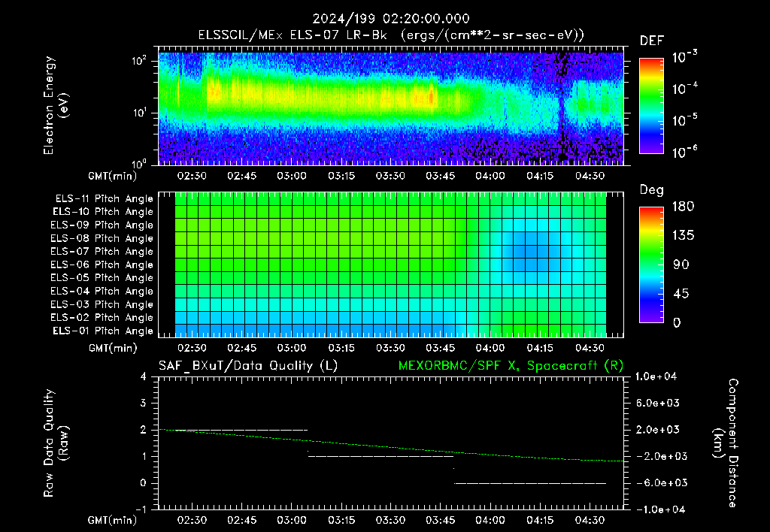
Task: Click the Component Distance (km) axis label
Action: coord(726,443)
